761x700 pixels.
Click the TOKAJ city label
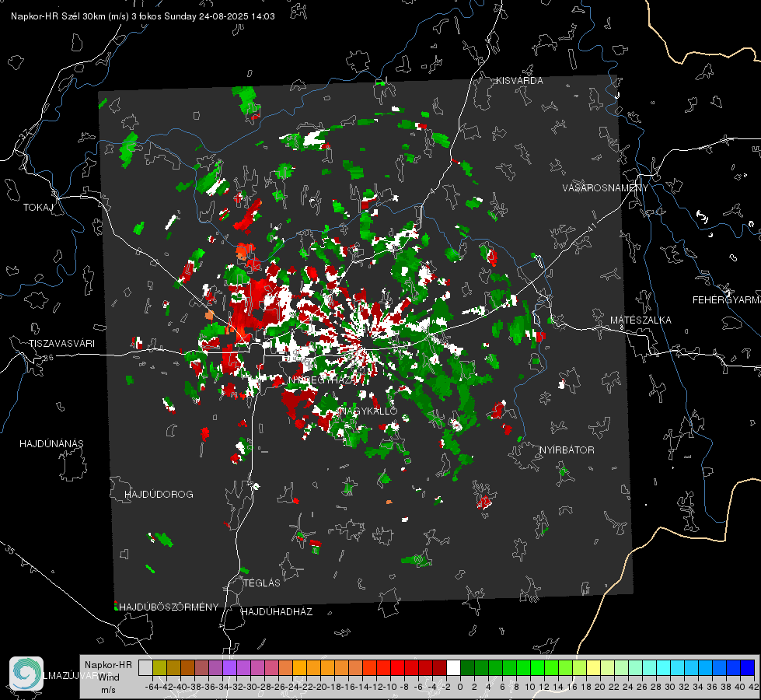coord(38,208)
